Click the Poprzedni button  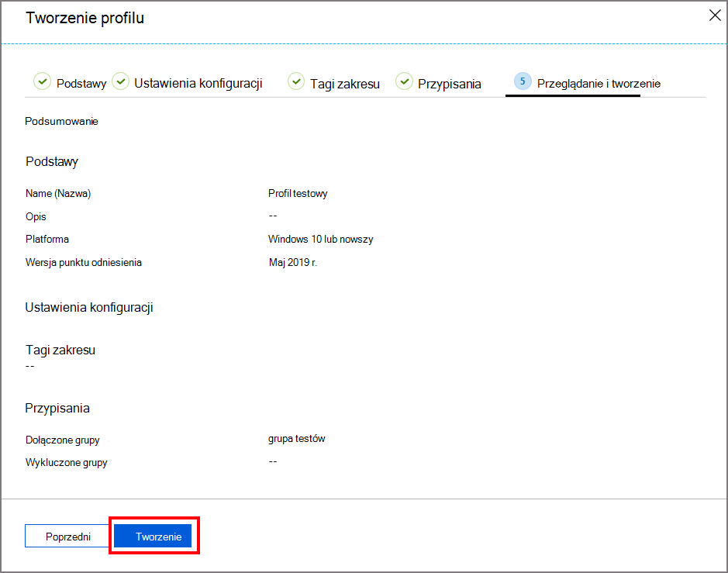67,536
